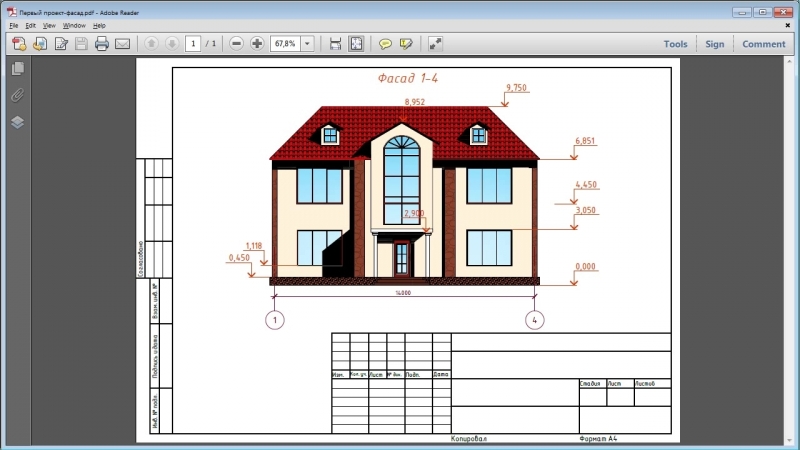Image resolution: width=800 pixels, height=450 pixels.
Task: Close the document with small X
Action: tap(788, 25)
